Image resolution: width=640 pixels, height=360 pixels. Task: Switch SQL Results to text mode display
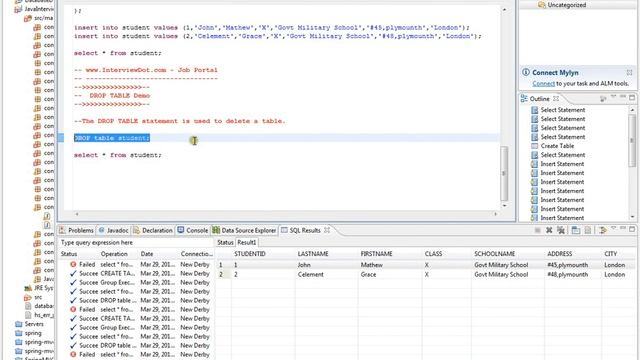(x=588, y=231)
